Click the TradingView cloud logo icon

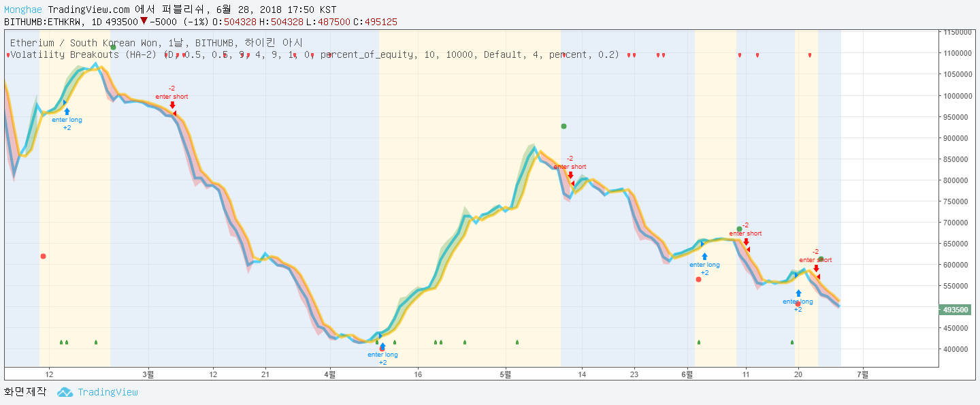coord(65,392)
